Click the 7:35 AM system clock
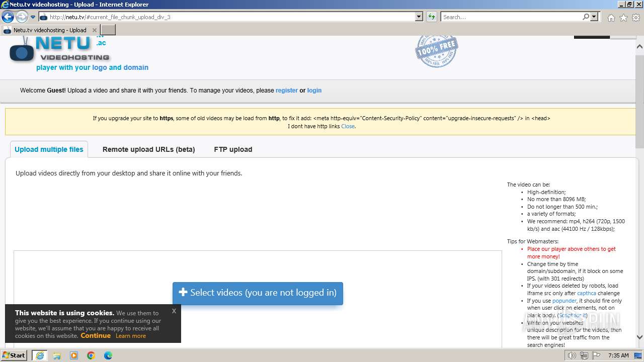644x362 pixels. [x=618, y=355]
